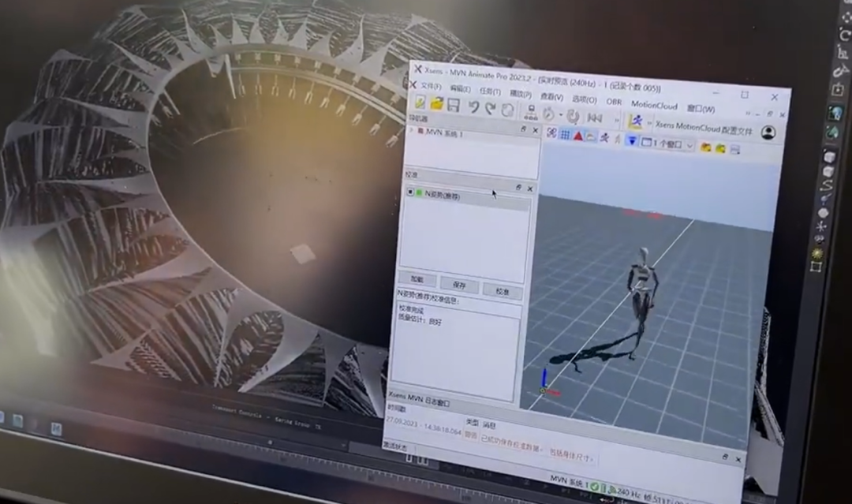The image size is (852, 504).
Task: Open the user account profile icon
Action: pyautogui.click(x=768, y=133)
